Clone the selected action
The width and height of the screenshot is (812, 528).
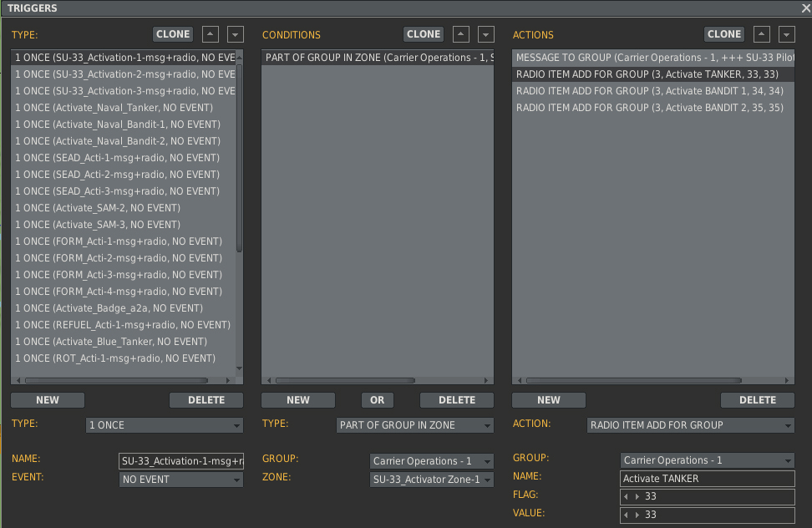(x=724, y=34)
